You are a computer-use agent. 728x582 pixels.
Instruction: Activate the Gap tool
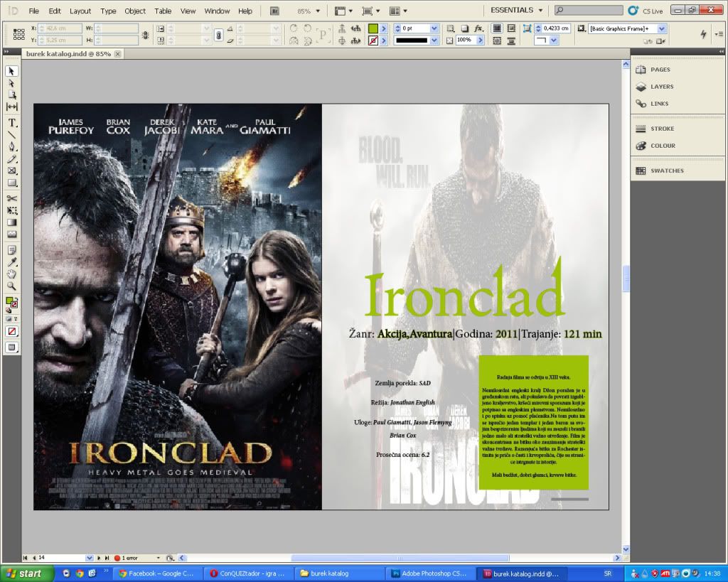[x=11, y=107]
